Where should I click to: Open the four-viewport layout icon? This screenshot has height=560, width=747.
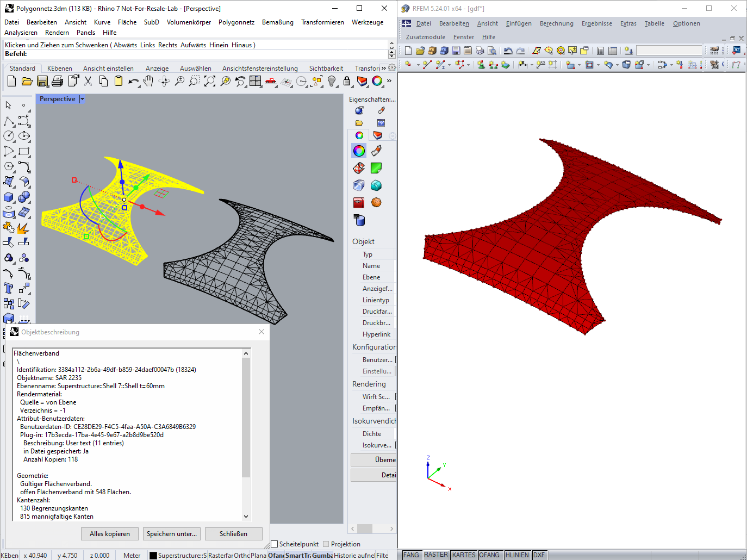[256, 81]
